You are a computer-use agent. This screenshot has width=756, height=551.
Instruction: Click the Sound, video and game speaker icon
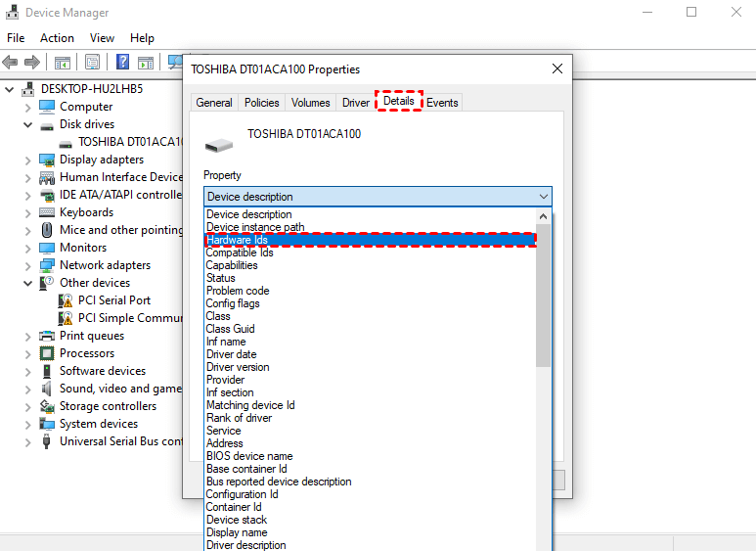coord(47,389)
